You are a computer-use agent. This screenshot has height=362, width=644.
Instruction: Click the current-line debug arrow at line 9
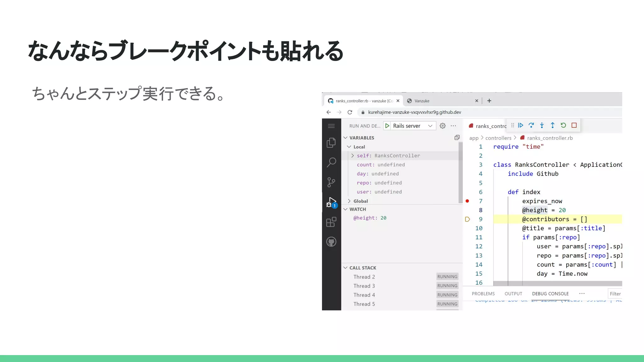[x=467, y=219]
